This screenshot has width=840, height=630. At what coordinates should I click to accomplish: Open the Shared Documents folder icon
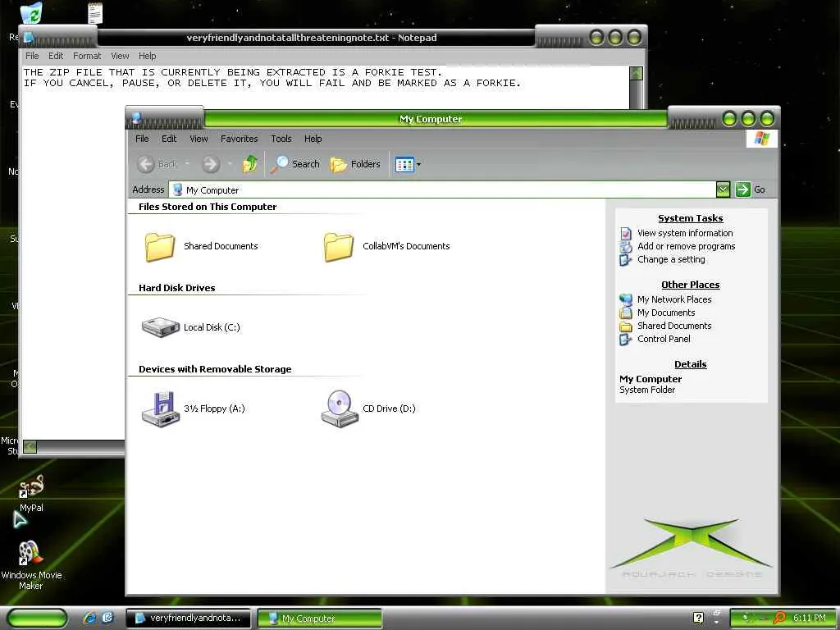point(160,247)
